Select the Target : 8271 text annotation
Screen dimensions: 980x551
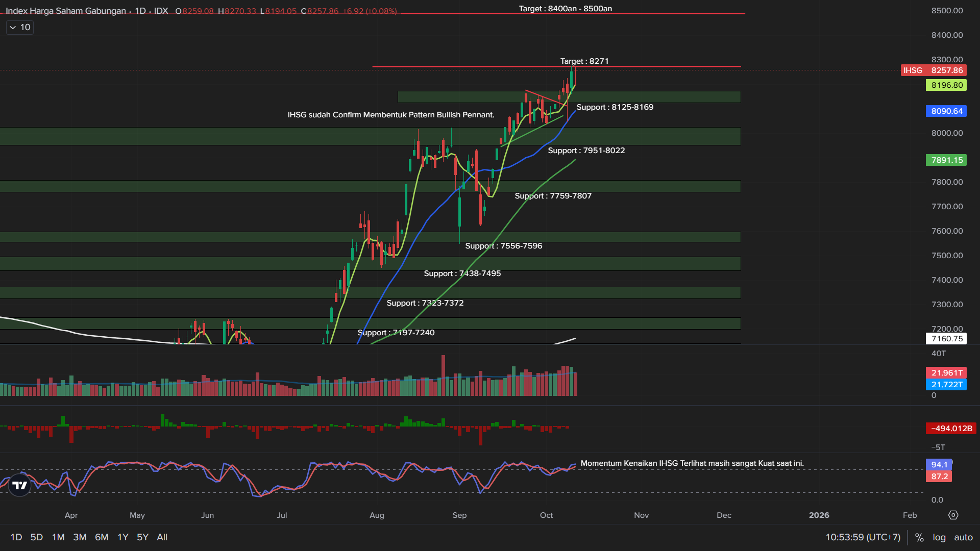tap(584, 61)
